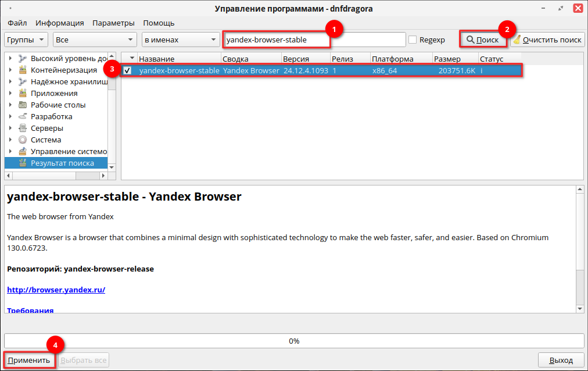Screen dimensions: 588x371
Task: Click the Контейнеризация group icon
Action: (x=23, y=70)
